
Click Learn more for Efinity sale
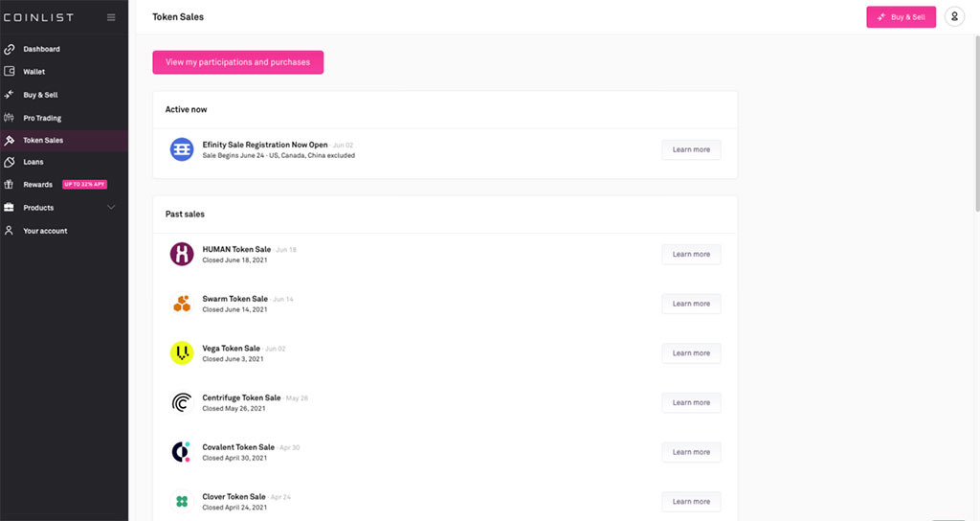pyautogui.click(x=691, y=149)
